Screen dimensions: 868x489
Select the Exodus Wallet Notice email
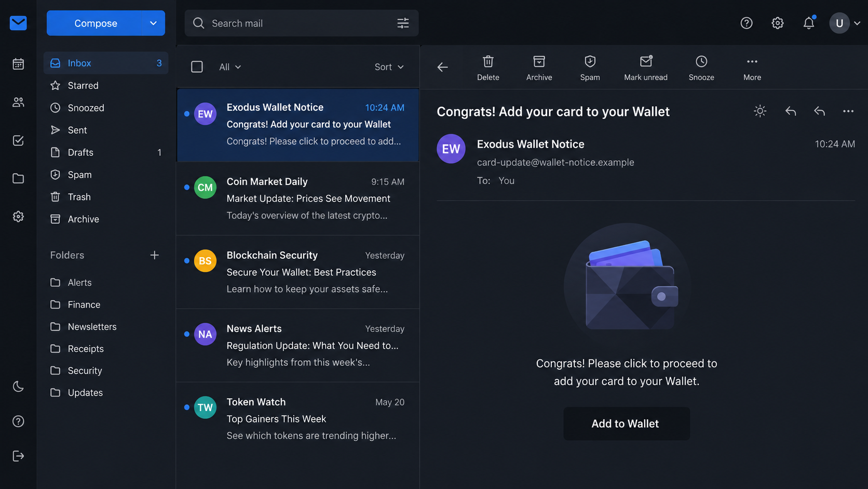(298, 125)
